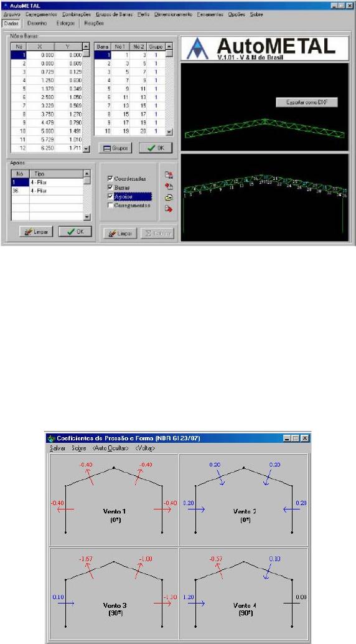This screenshot has height=644, width=356.
Task: Open the Ferramentas menu
Action: click(210, 14)
